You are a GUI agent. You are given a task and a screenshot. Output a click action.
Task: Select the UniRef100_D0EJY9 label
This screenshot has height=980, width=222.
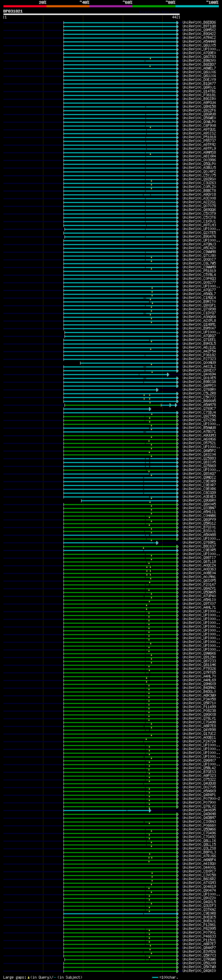pyautogui.click(x=199, y=80)
